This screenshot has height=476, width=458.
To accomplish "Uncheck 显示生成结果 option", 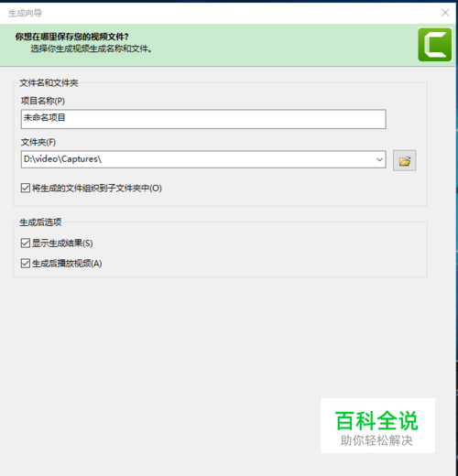I will pos(26,243).
